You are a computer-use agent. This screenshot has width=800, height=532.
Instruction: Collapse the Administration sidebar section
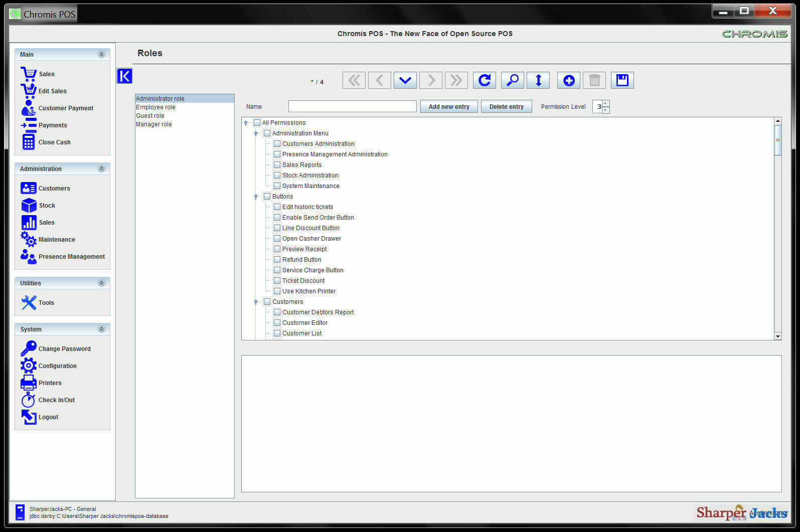tap(101, 168)
